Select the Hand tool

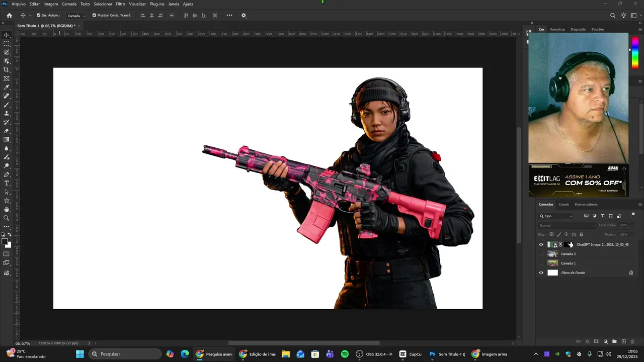(x=7, y=209)
